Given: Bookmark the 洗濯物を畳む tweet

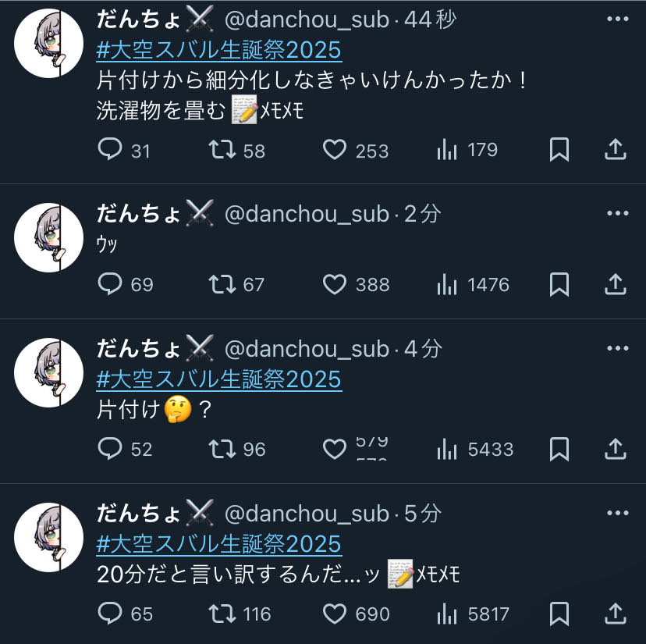Looking at the screenshot, I should click(x=559, y=149).
